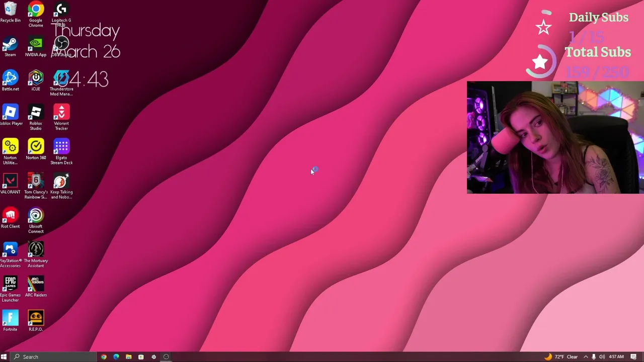Select Tom Clancy's Rainbow Six icon
Screen dimensions: 644x362
tap(36, 186)
